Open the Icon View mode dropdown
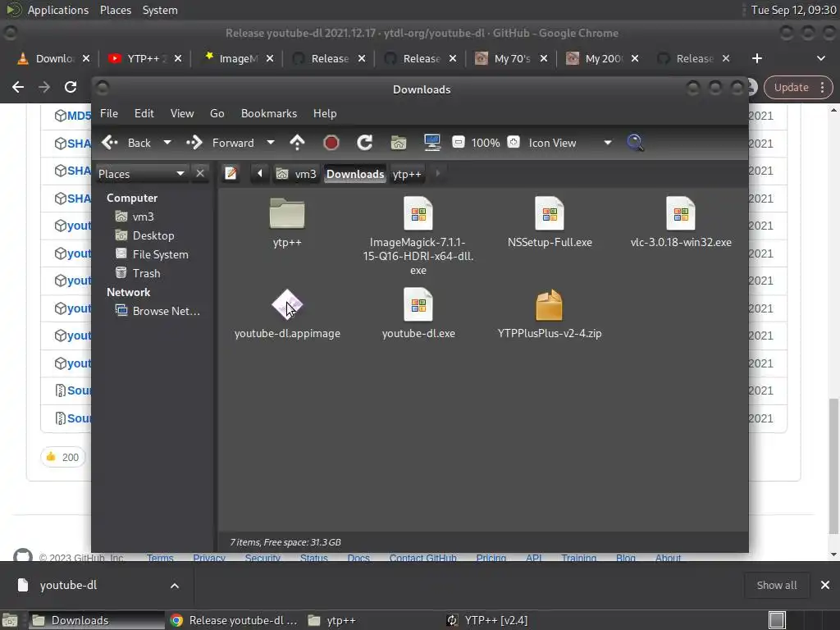 [569, 143]
